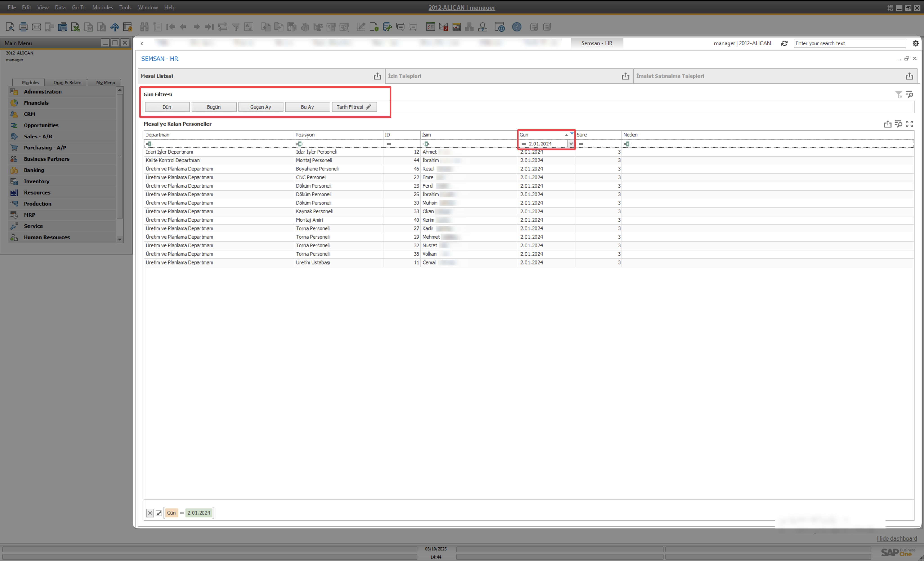Click the Main Menu scroll down arrow
924x561 pixels.
[x=120, y=239]
